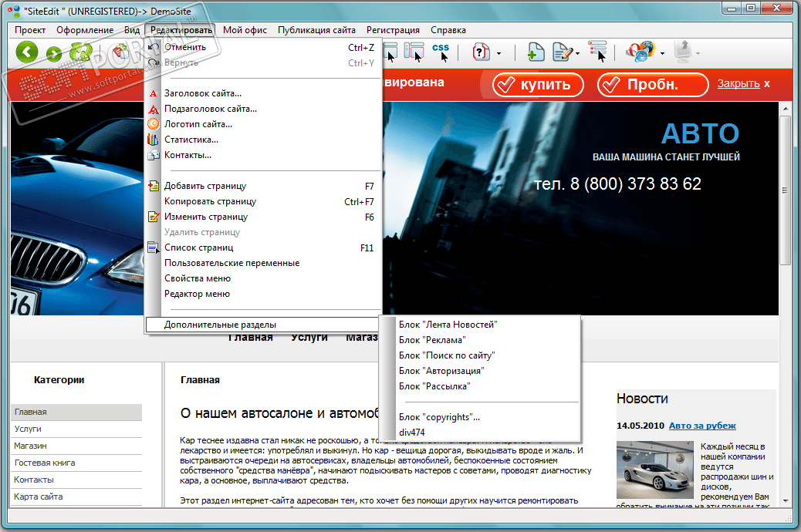The width and height of the screenshot is (801, 532).
Task: Select Свойства меню entry
Action: 263,278
